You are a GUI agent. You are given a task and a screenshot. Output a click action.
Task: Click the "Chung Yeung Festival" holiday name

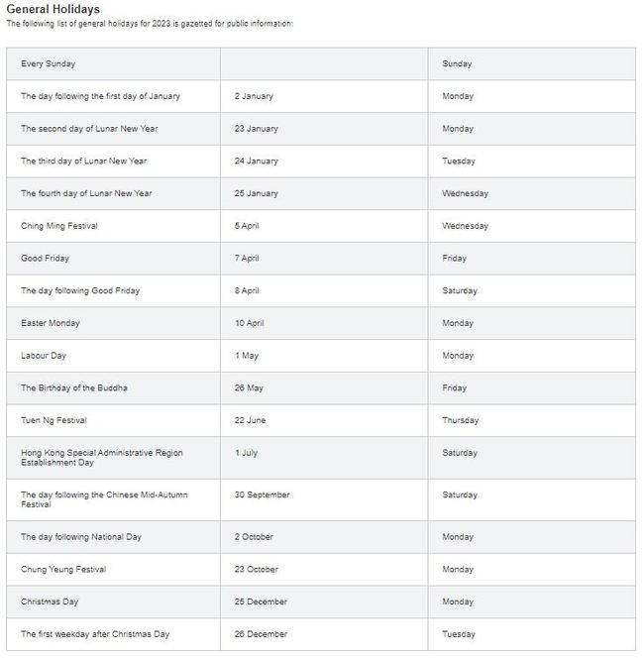pos(63,570)
